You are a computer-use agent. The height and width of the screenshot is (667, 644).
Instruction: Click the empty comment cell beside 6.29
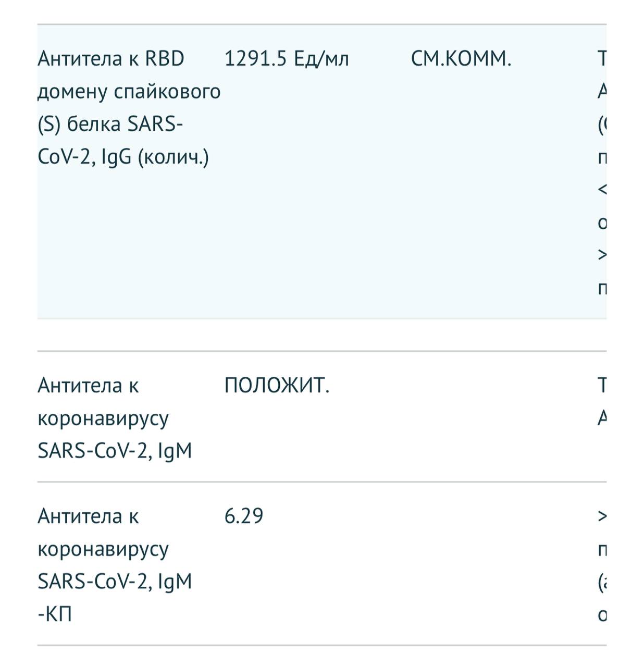point(461,565)
